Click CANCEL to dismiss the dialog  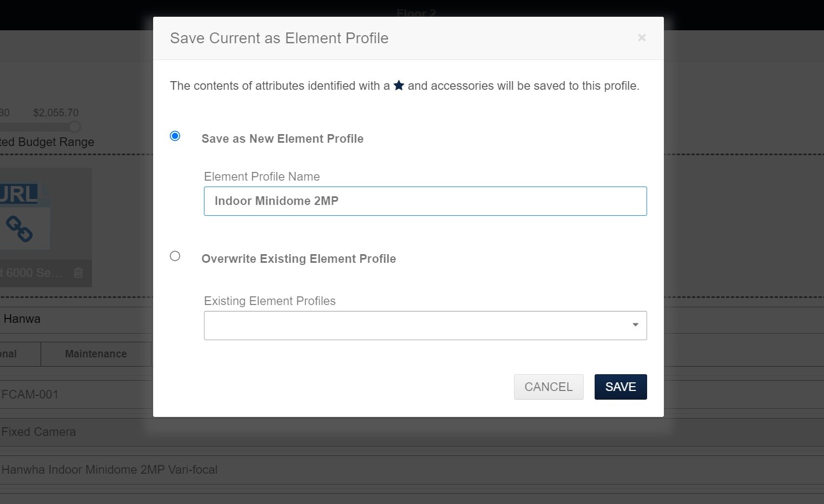coord(548,387)
